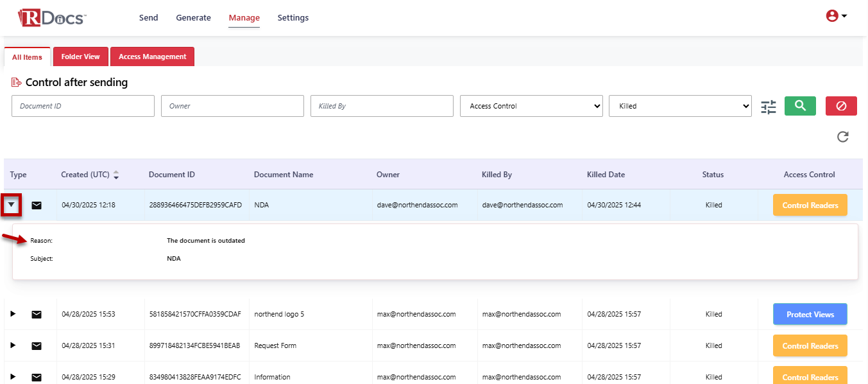The width and height of the screenshot is (868, 384).
Task: Refresh the document list
Action: pyautogui.click(x=843, y=136)
